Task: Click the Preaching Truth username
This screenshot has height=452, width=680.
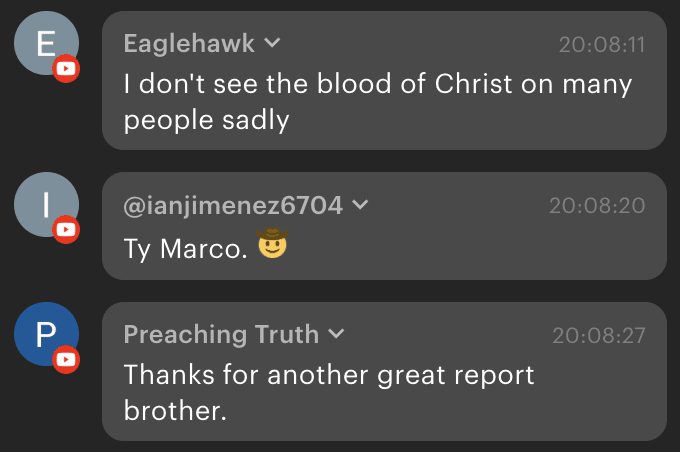Action: [x=221, y=334]
